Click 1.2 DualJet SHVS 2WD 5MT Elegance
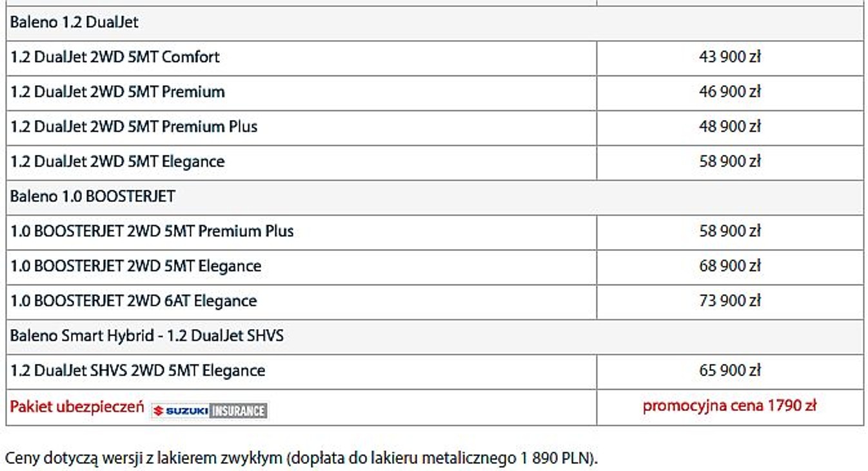The image size is (868, 471). tap(137, 371)
